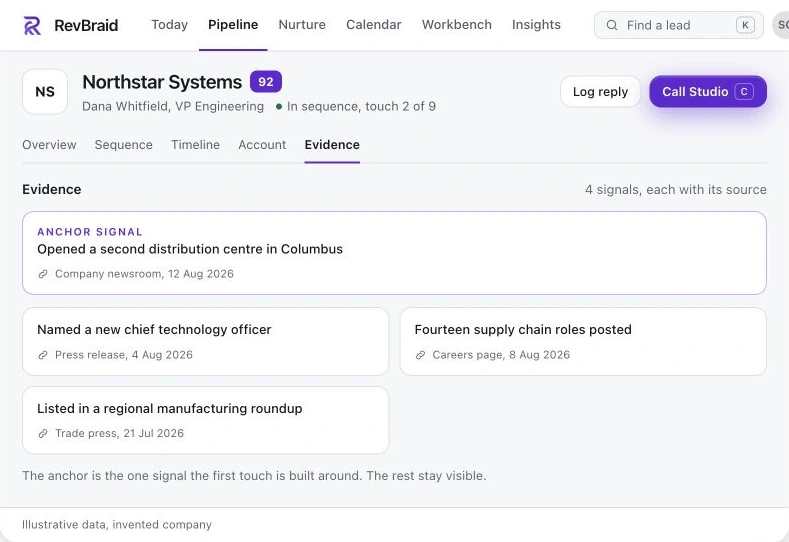Click 'Dana Whitfield, VP Engineering' contact text
The image size is (789, 542).
pyautogui.click(x=173, y=107)
